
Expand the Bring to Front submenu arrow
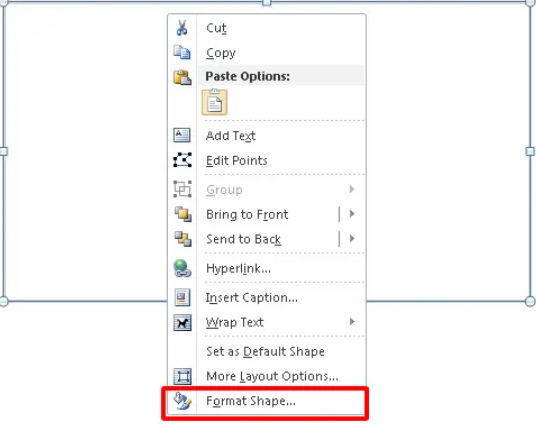(352, 214)
